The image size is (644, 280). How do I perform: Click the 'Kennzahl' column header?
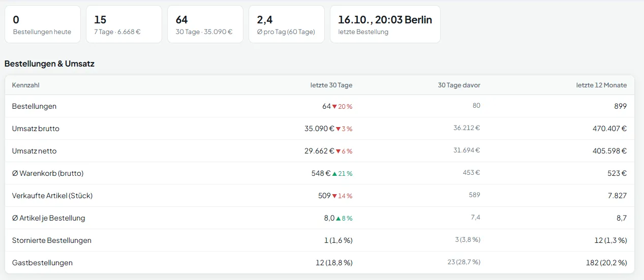(26, 85)
